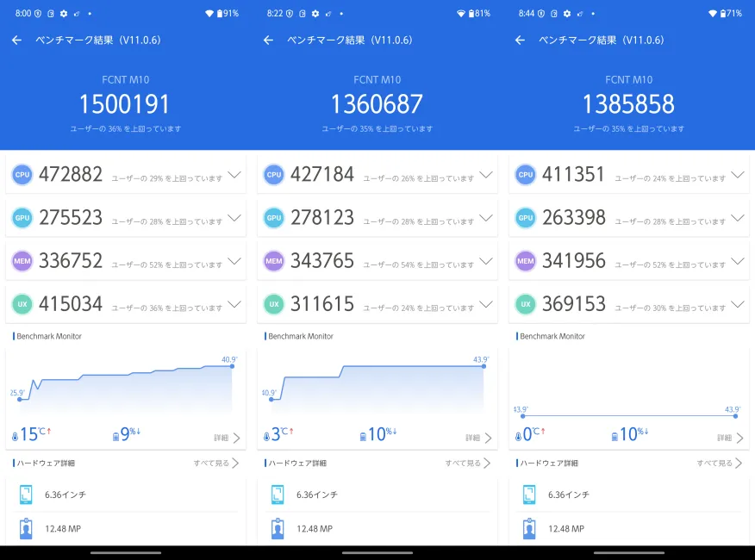Tap camera icon on the 8:44 screen
The width and height of the screenshot is (755, 560).
[x=529, y=529]
